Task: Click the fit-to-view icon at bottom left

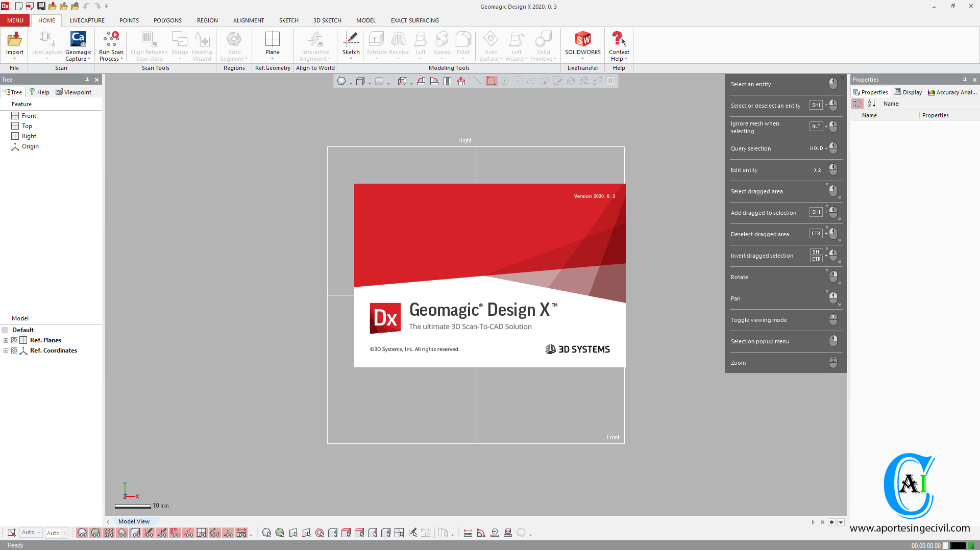Action: point(12,533)
